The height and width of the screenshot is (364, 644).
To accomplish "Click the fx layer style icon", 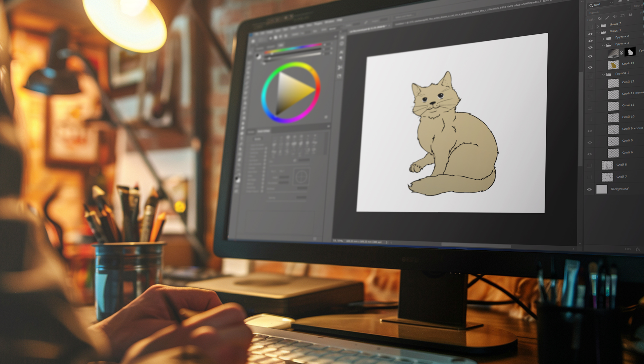I will pos(638,249).
